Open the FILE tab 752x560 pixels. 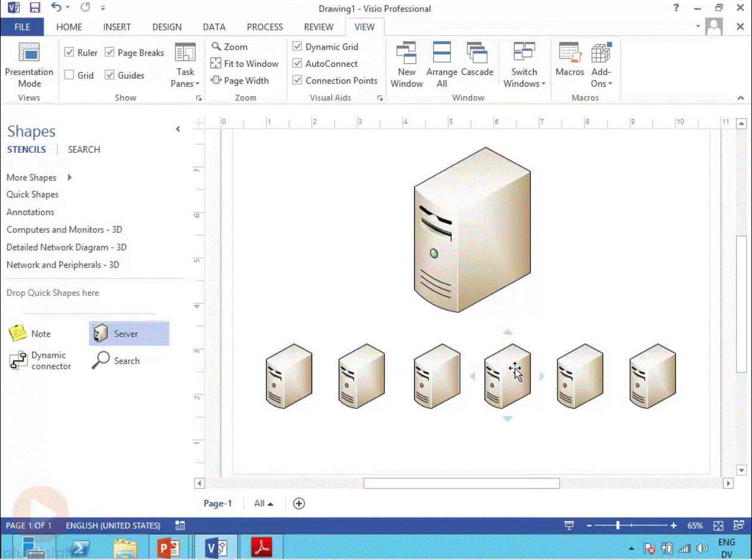(22, 27)
